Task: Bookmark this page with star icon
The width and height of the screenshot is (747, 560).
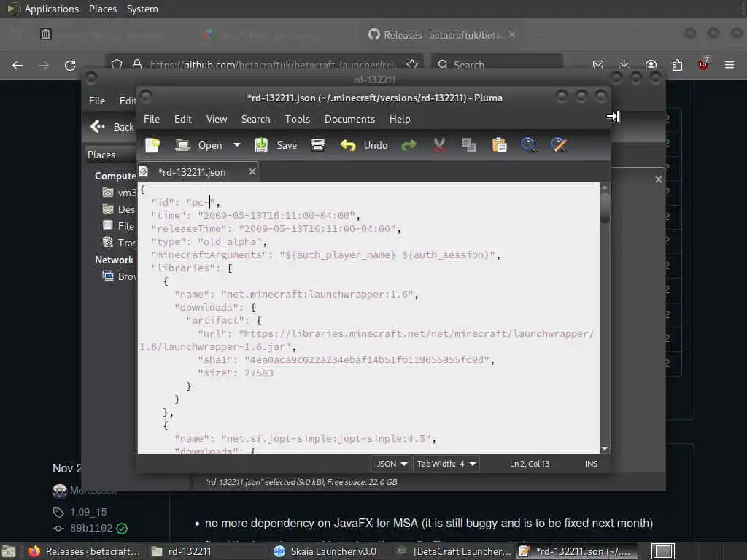Action: 412,64
